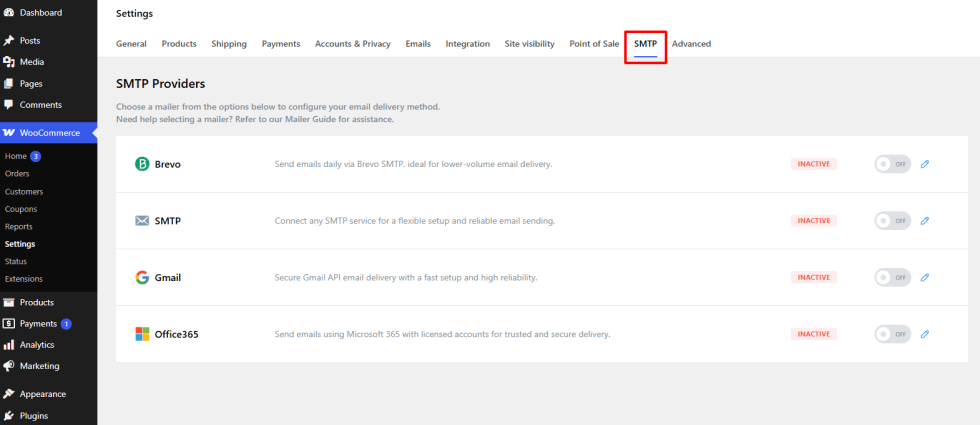Click the Brevo logo icon

coord(142,164)
